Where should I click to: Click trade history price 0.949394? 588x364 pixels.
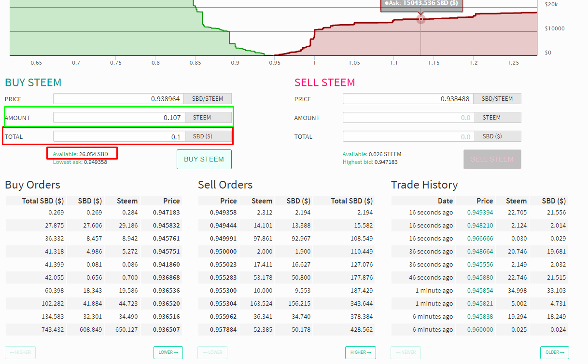(480, 212)
